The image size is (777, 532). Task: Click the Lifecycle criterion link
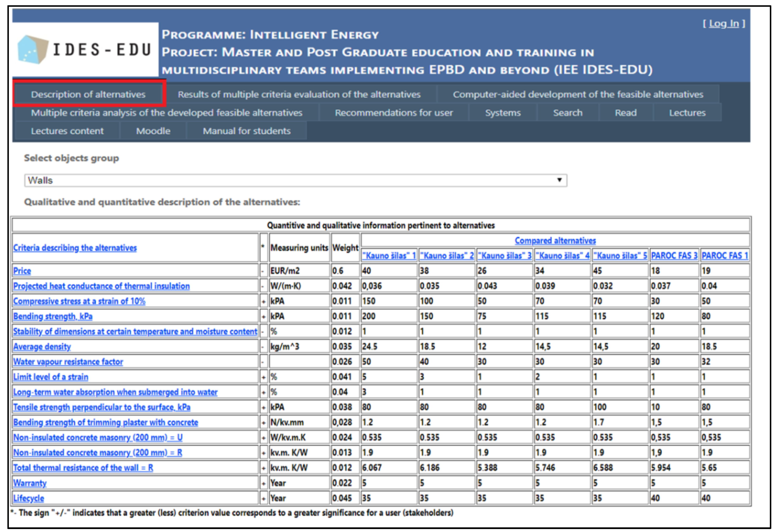29,498
